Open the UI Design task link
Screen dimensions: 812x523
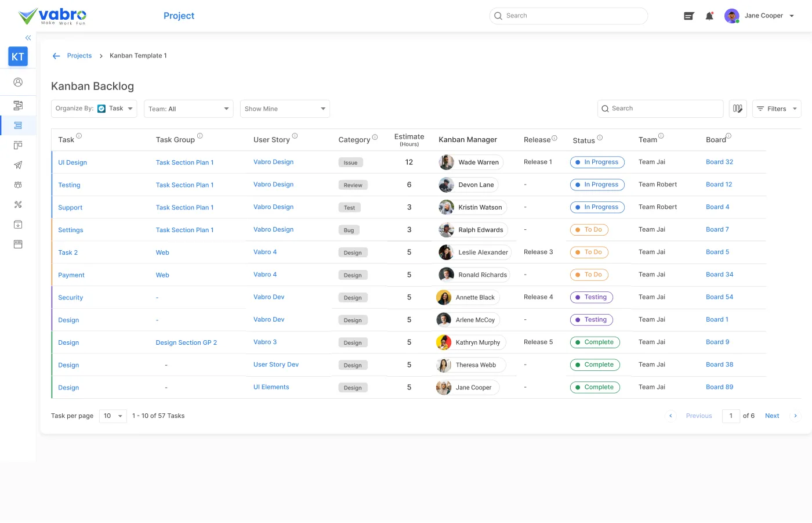tap(72, 163)
